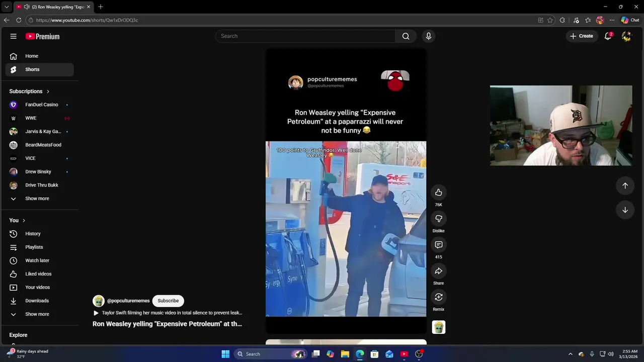The width and height of the screenshot is (644, 362).
Task: Open the favorites list icon
Action: (588, 20)
